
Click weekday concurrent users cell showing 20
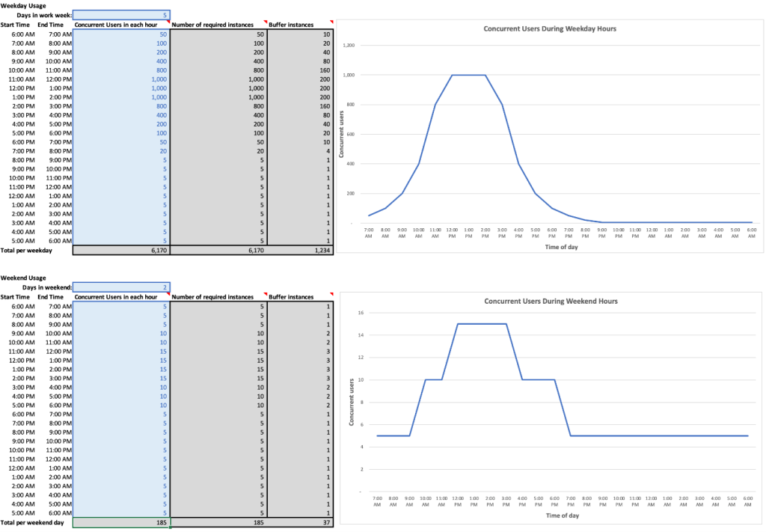click(121, 151)
